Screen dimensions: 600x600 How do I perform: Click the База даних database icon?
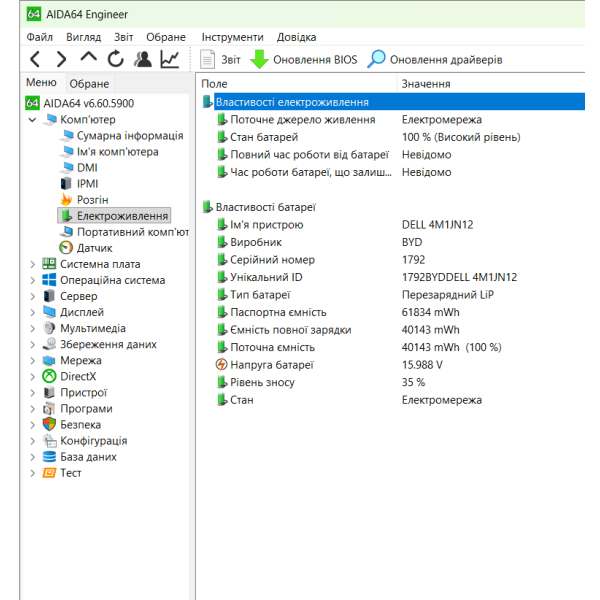click(x=49, y=457)
